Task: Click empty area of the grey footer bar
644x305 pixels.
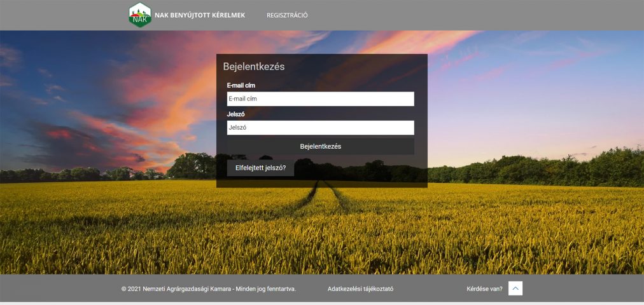Action: pyautogui.click(x=585, y=289)
